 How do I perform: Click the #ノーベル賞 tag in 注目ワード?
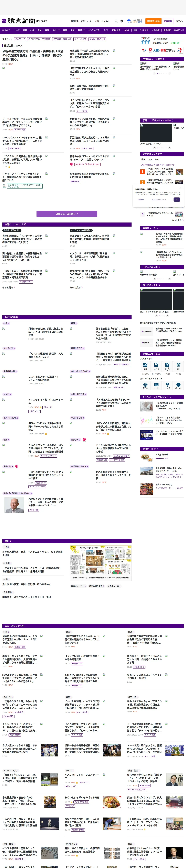pyautogui.click(x=81, y=39)
